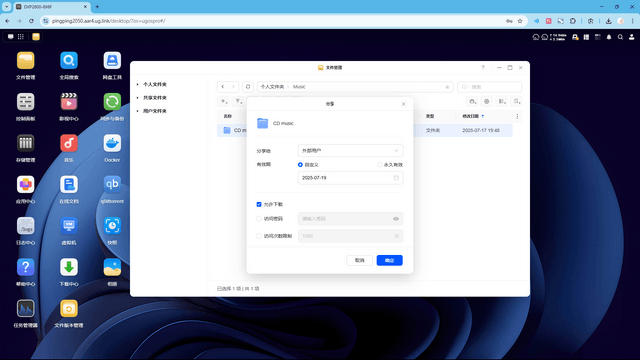Open the upload dropdown in file toolbar
The image size is (640, 360).
[238, 101]
